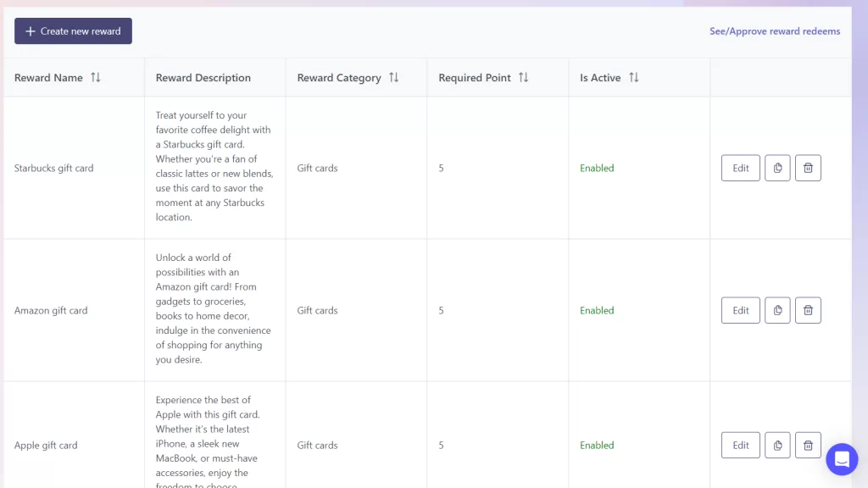Viewport: 868px width, 488px height.
Task: Click Enabled status in Apple row
Action: click(x=597, y=446)
